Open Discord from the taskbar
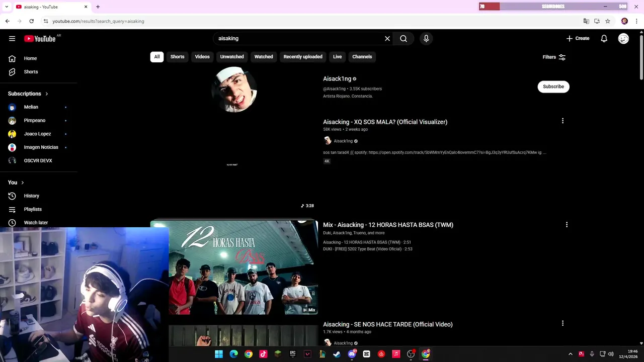 pyautogui.click(x=352, y=354)
